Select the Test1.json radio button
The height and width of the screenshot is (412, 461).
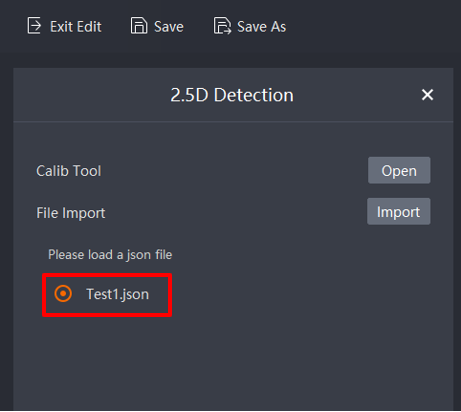point(63,294)
